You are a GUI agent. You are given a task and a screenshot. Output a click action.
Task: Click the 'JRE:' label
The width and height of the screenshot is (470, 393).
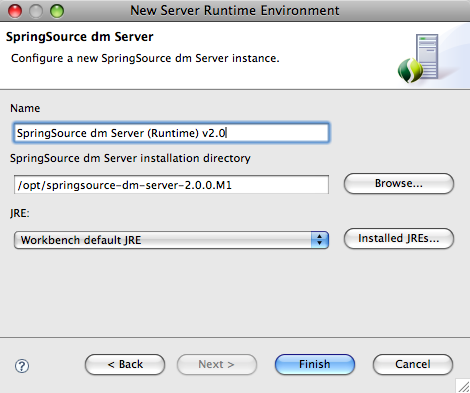click(x=20, y=213)
